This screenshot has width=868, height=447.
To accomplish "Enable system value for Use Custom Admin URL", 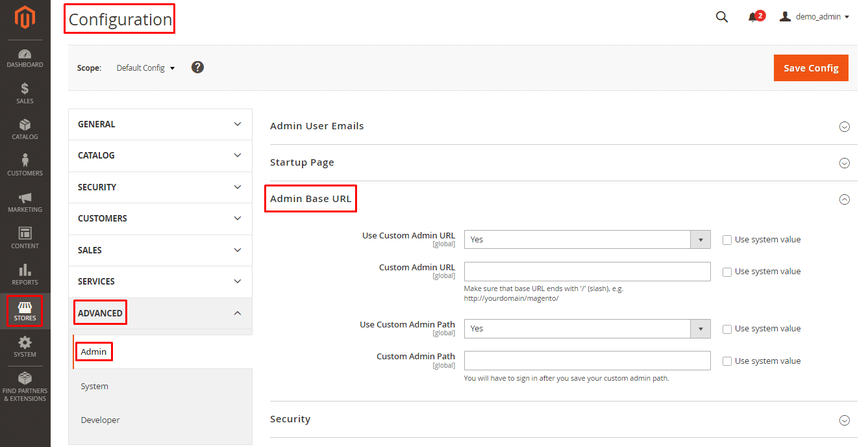I will 727,240.
